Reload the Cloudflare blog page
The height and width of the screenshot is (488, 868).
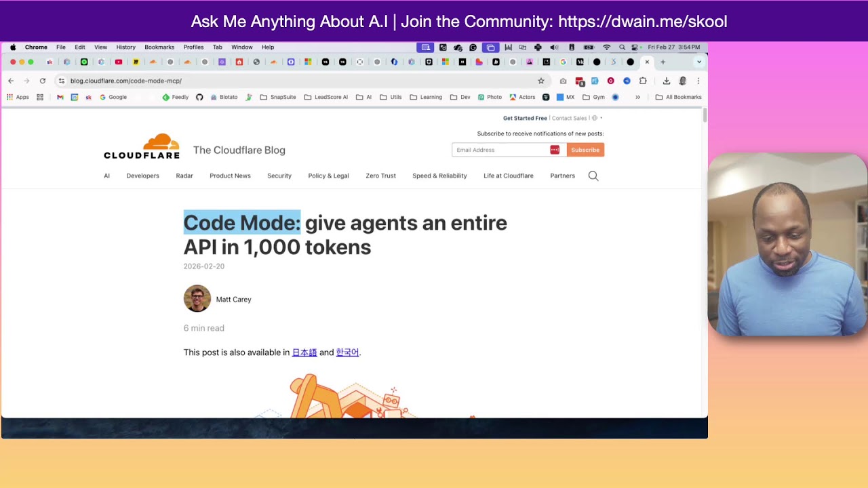pyautogui.click(x=42, y=81)
